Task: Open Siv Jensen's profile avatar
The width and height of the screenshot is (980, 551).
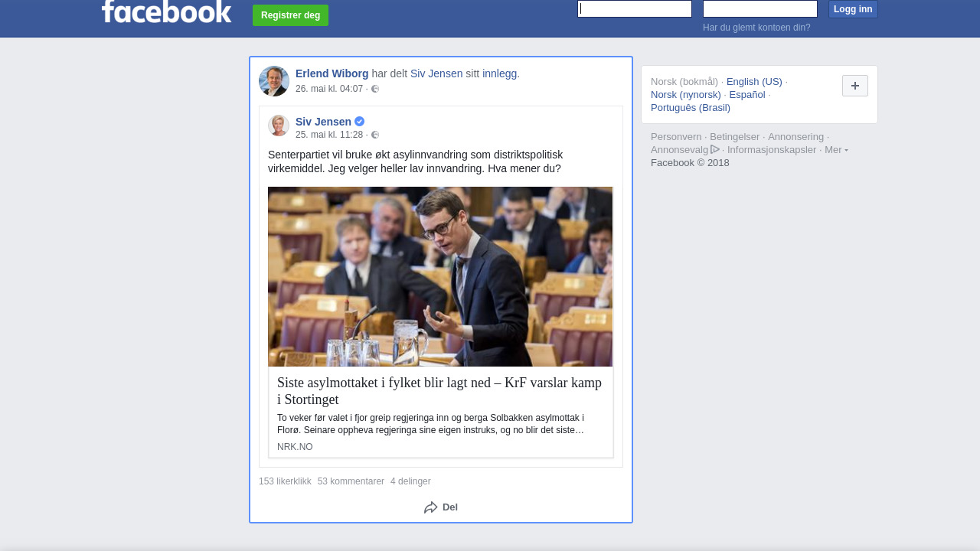Action: (x=279, y=126)
